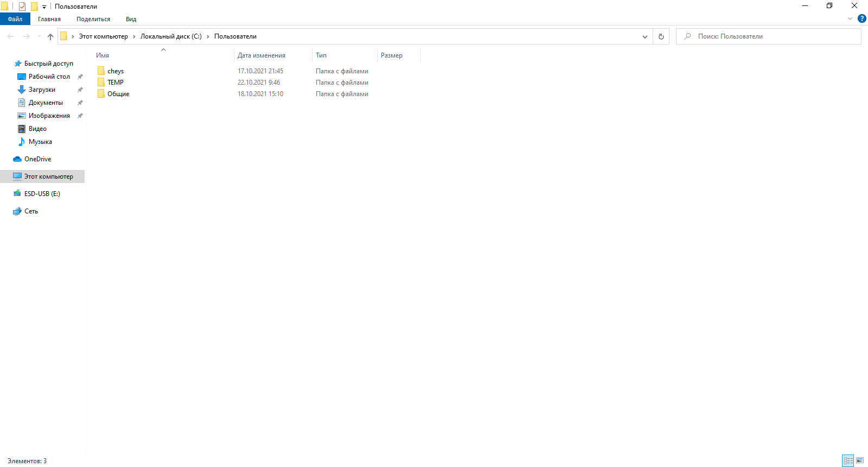Screen dimensions: 868x467
Task: Click the date 17.10.2021 21:45
Action: [260, 71]
